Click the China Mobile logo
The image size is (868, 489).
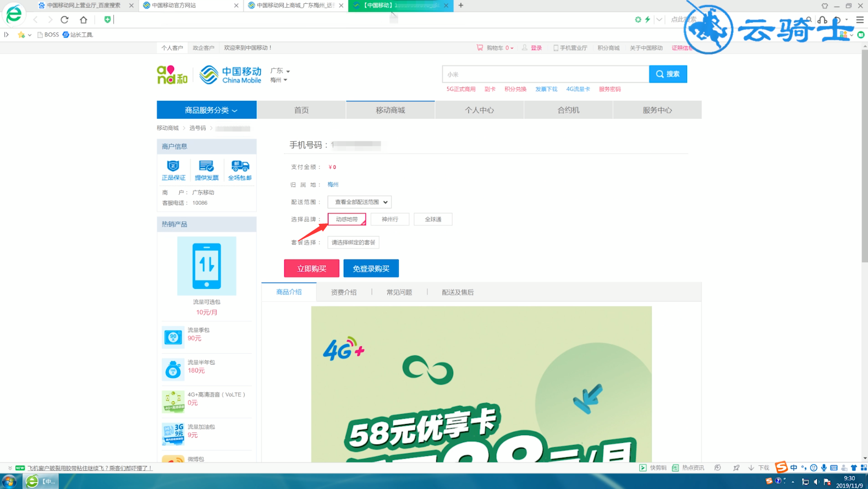(x=230, y=75)
